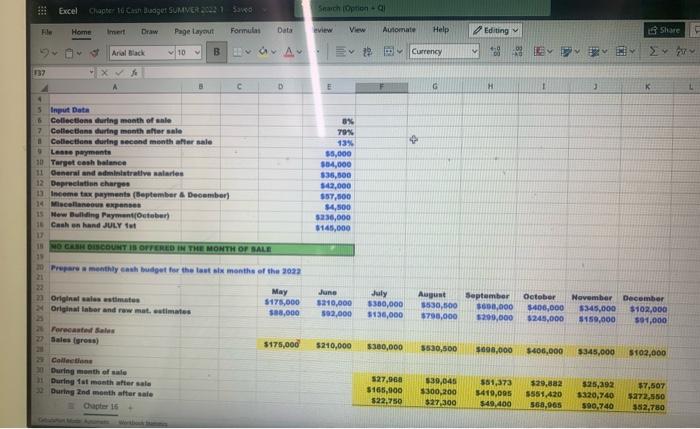This screenshot has width=700, height=429.
Task: Switch to the Home ribbon tab
Action: (81, 32)
